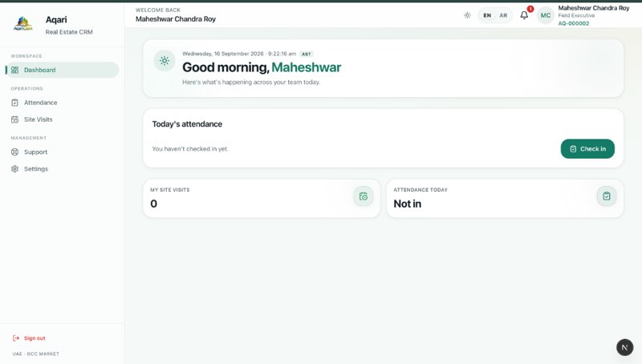The image size is (642, 364).
Task: Go to Site Visits in sidebar
Action: 63,119
